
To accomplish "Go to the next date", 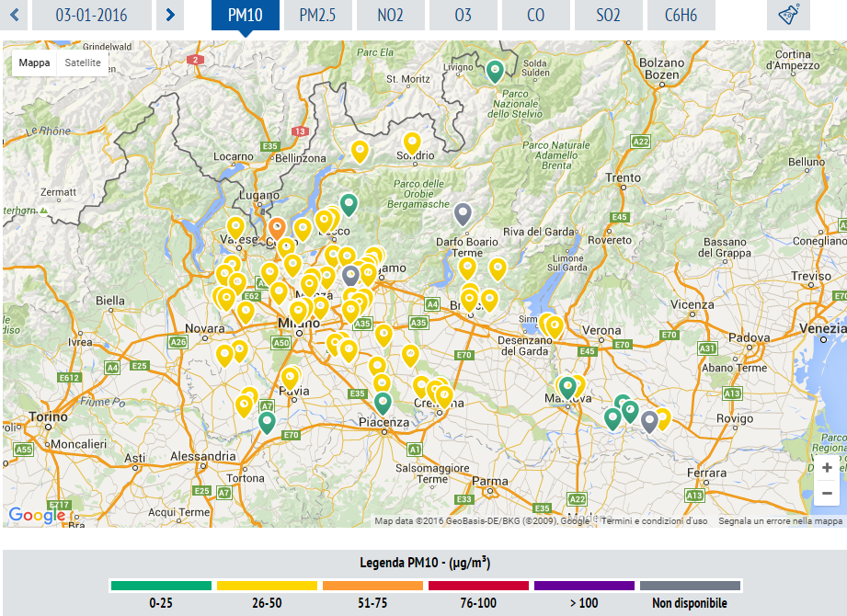I will 170,15.
